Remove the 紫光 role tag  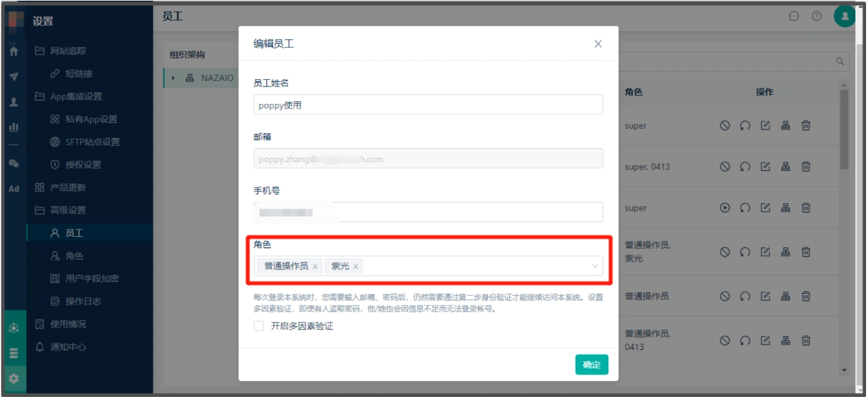pos(356,266)
